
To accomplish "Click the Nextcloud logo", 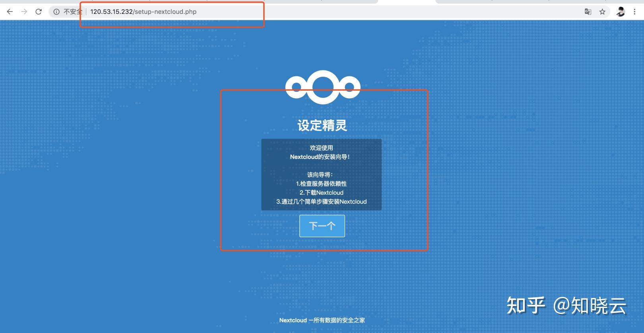I will point(323,87).
